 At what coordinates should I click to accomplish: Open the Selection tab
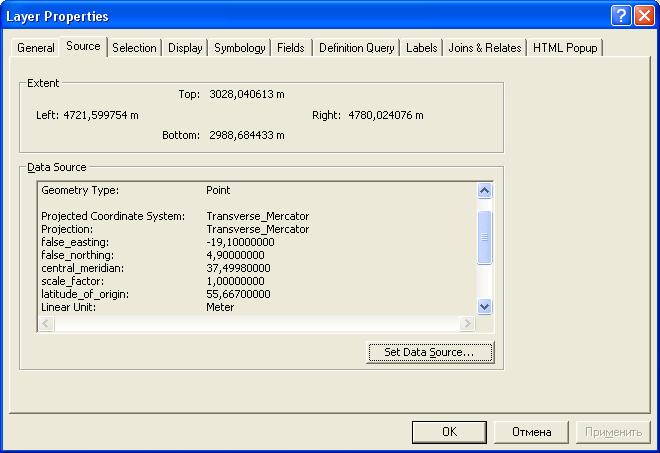pyautogui.click(x=134, y=48)
